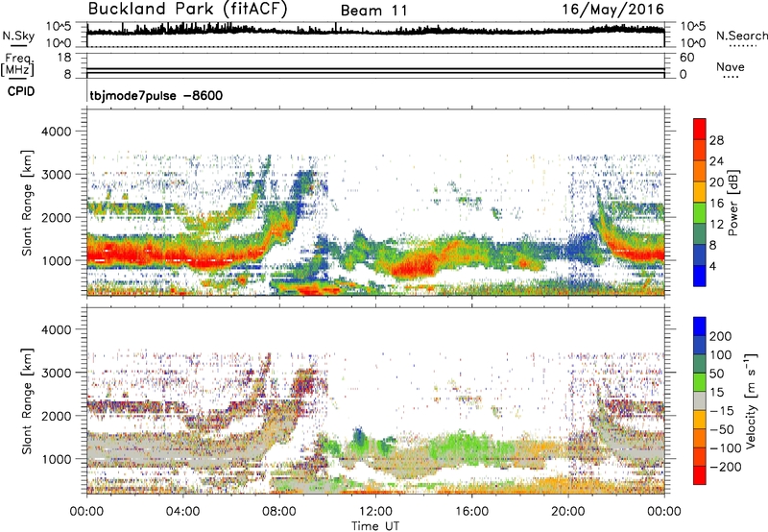Select the 'tbjmode7pulse -8600' control program text
The width and height of the screenshot is (768, 532).
tap(156, 95)
